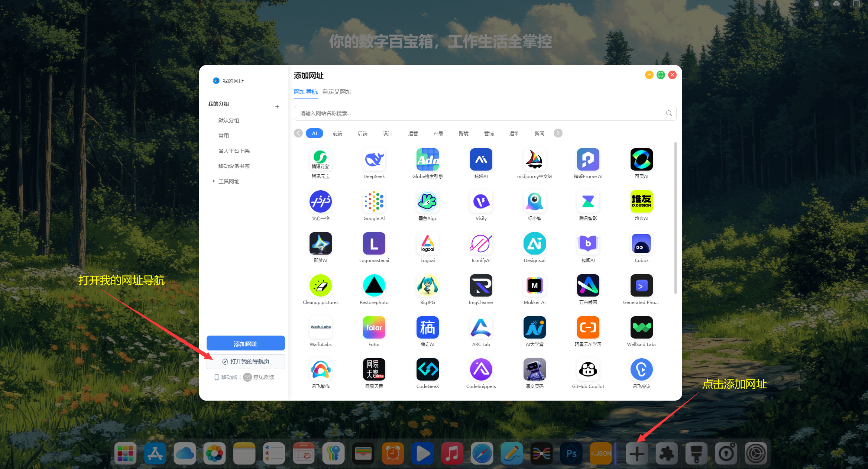Screen dimensions: 868x469
Task: Select the 跨境 category tab
Action: (x=464, y=133)
